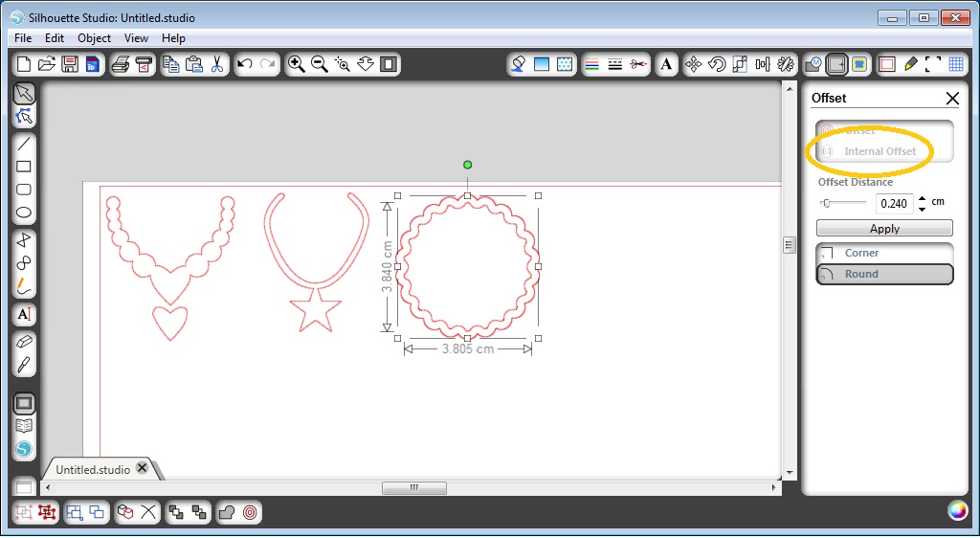Select the Corner offset style

point(884,253)
